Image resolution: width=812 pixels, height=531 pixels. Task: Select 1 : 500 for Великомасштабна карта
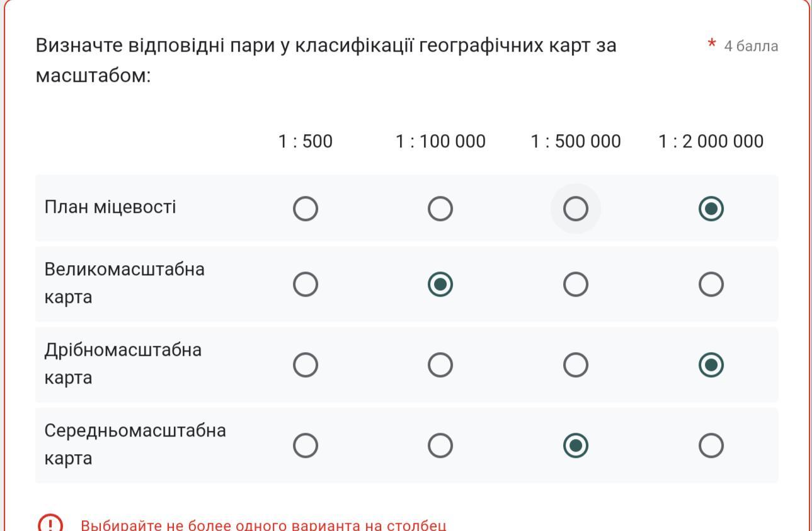click(306, 285)
